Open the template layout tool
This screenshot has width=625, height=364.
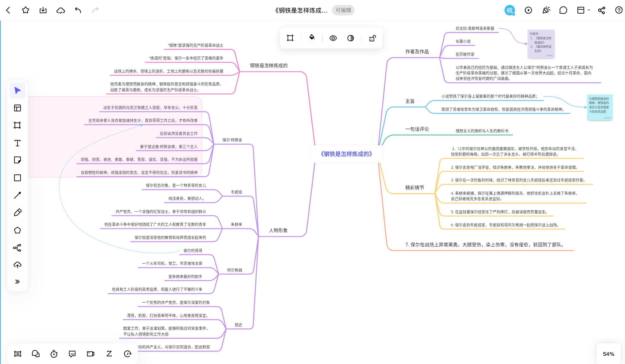coord(17,108)
